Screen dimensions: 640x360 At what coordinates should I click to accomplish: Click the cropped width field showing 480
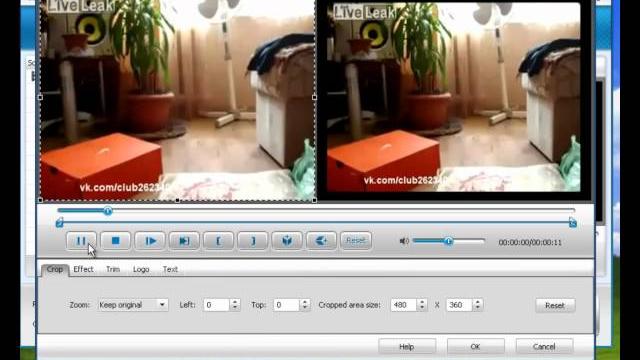[404, 305]
